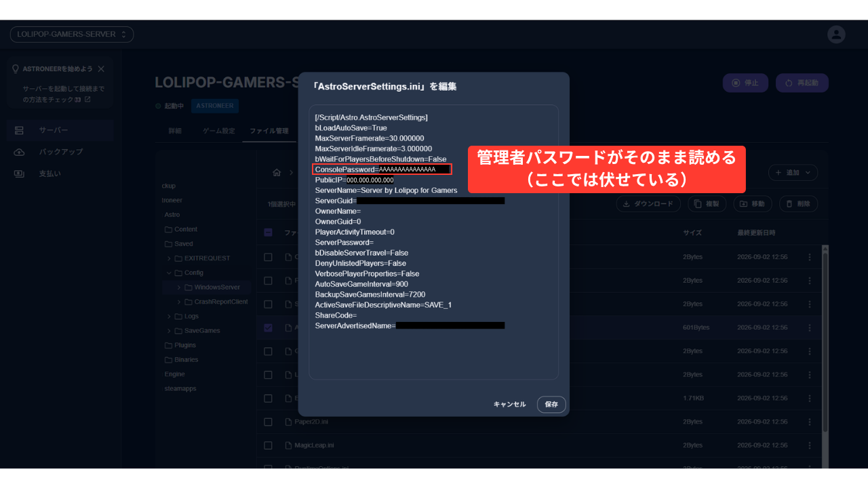Open the 追加 (Add) dropdown
Viewport: 868px width, 488px height.
[x=793, y=173]
